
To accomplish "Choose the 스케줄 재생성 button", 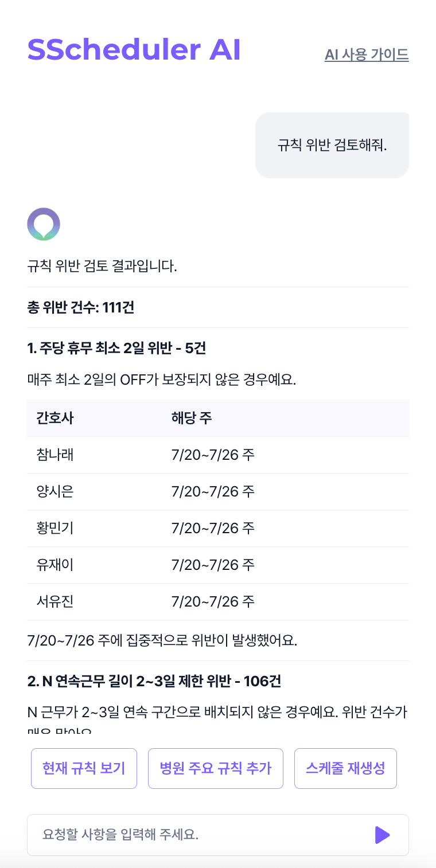I will [x=345, y=768].
